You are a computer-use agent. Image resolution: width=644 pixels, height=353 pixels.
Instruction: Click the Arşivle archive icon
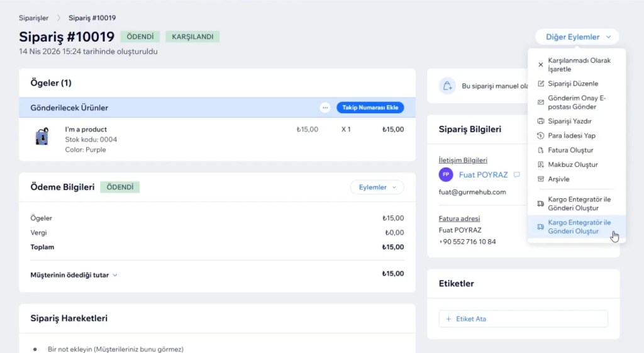[540, 179]
